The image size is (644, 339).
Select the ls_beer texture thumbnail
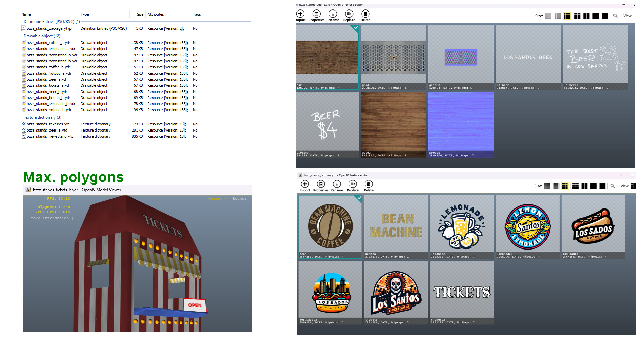click(x=528, y=57)
